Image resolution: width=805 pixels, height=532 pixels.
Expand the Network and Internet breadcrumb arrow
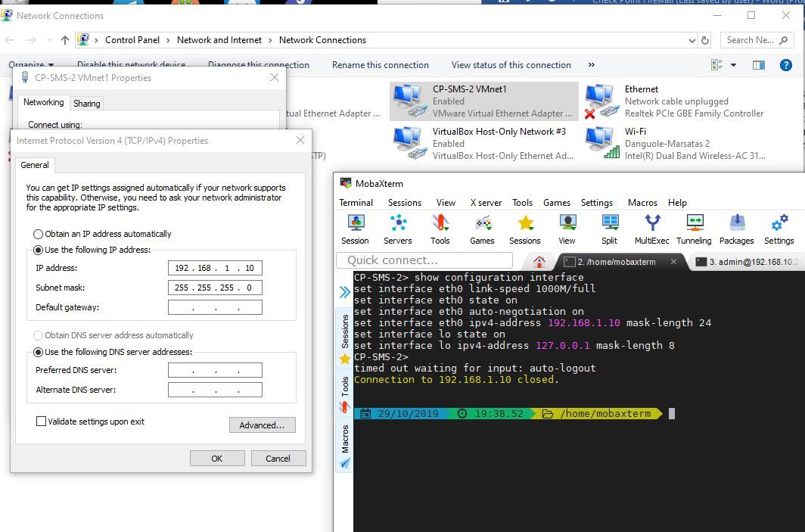270,40
